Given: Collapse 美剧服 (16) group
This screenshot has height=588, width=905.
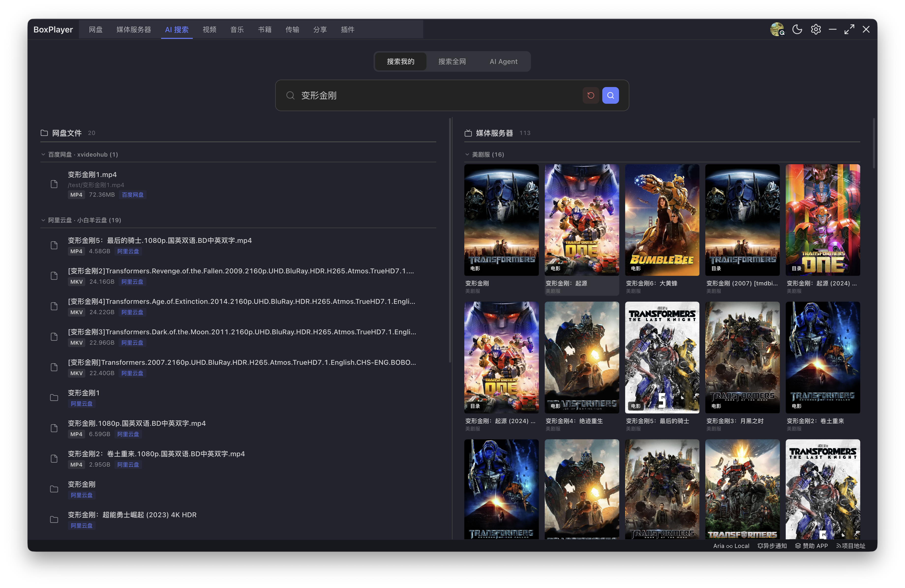Looking at the screenshot, I should [x=467, y=154].
